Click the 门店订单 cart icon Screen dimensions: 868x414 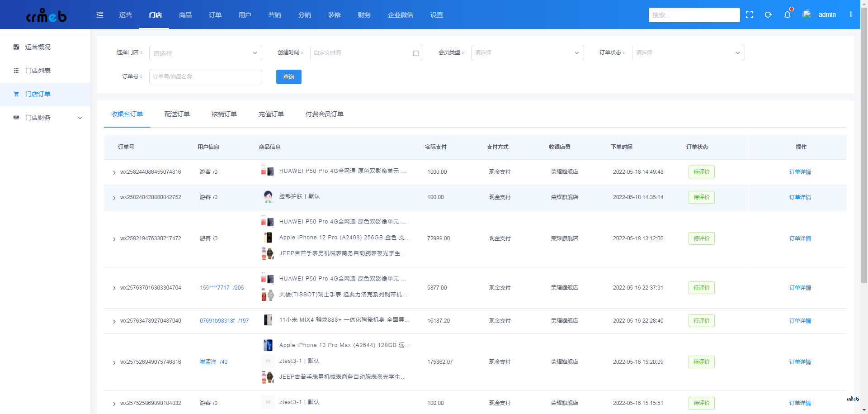(16, 94)
